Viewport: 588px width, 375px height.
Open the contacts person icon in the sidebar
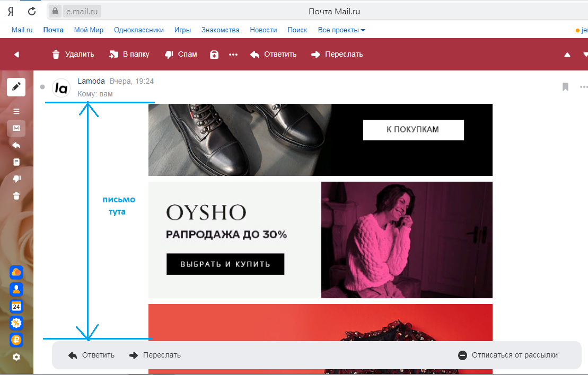point(16,289)
